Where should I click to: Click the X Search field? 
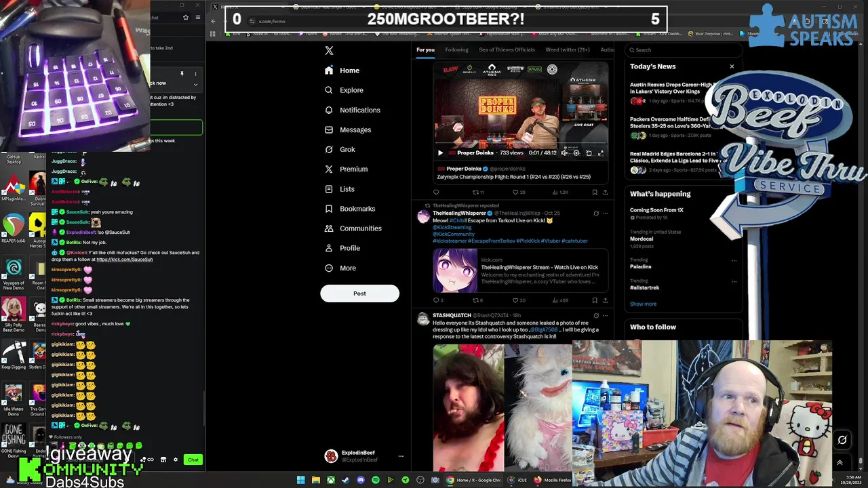click(x=684, y=49)
